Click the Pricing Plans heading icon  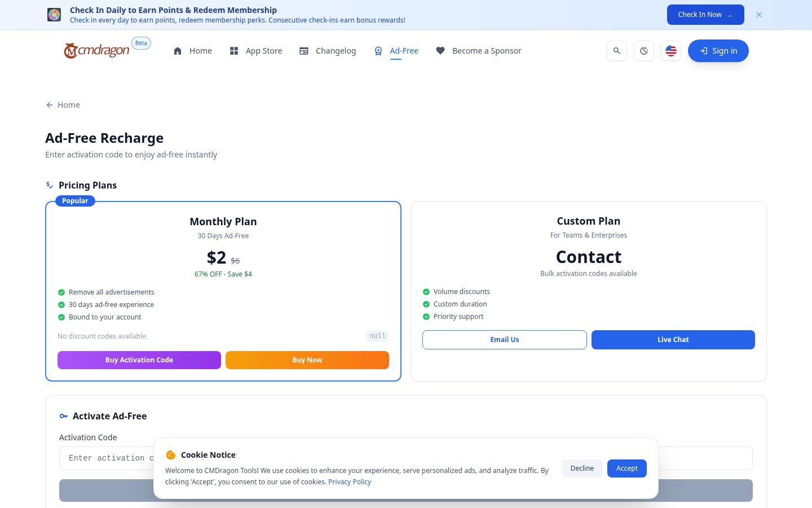click(50, 185)
